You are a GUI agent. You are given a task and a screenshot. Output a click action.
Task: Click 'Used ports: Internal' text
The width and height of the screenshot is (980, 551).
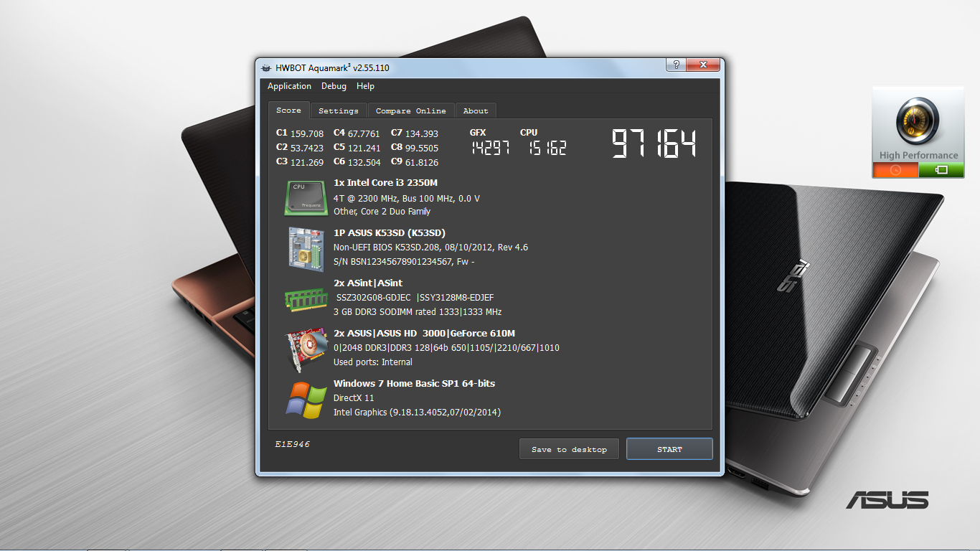(x=373, y=362)
